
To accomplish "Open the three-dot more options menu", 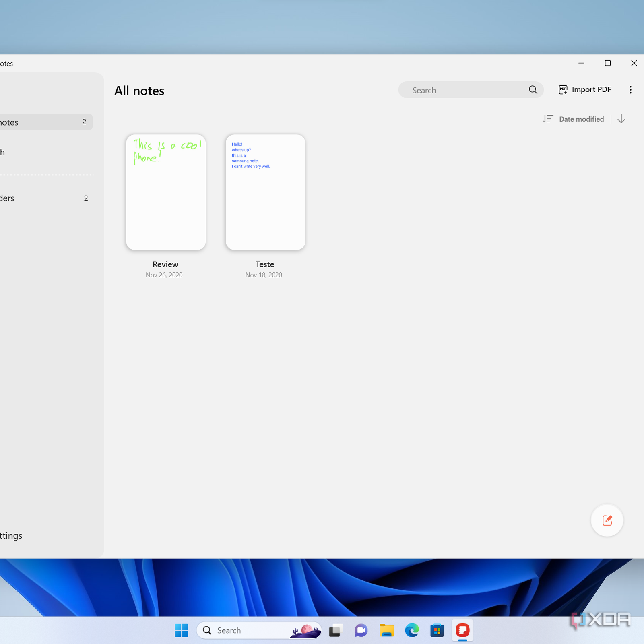I will [x=630, y=90].
